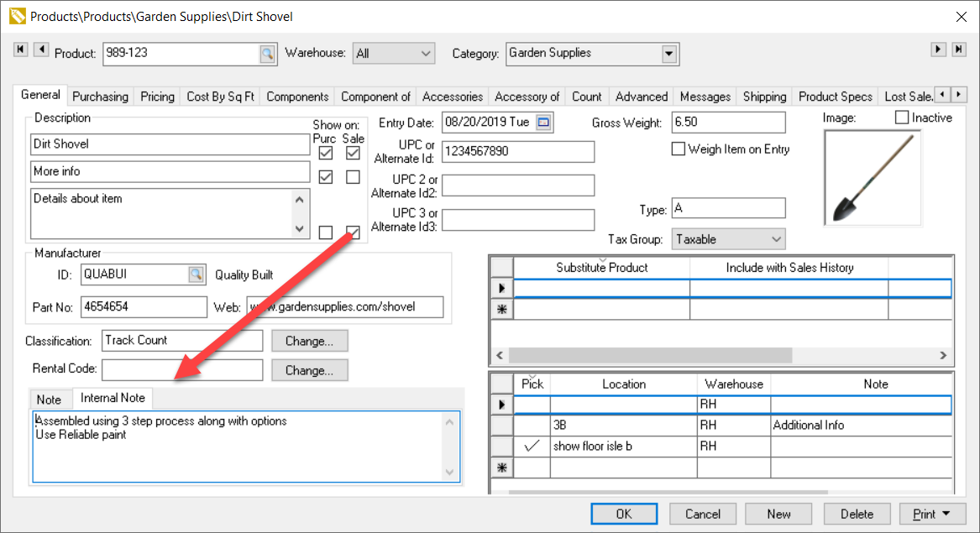Go to previous product record arrow
The image size is (980, 533).
[x=40, y=50]
